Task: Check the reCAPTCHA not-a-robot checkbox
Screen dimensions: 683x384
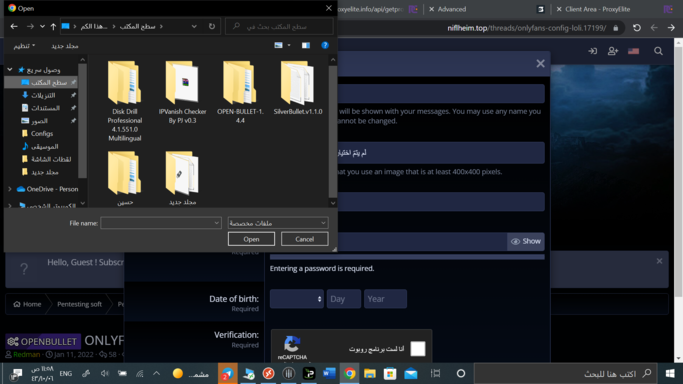Action: point(418,348)
